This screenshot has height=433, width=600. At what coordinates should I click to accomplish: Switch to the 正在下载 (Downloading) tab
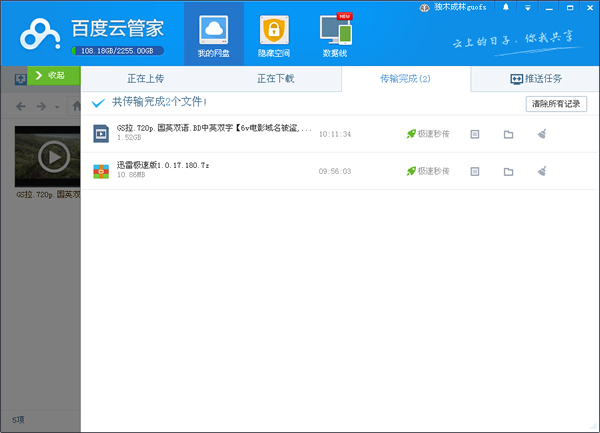[x=276, y=77]
